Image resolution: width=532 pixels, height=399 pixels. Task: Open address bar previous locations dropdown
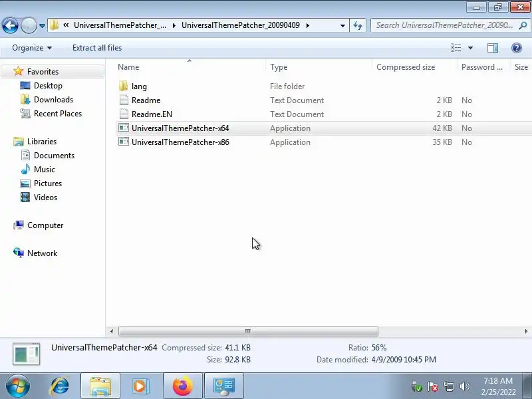(342, 25)
